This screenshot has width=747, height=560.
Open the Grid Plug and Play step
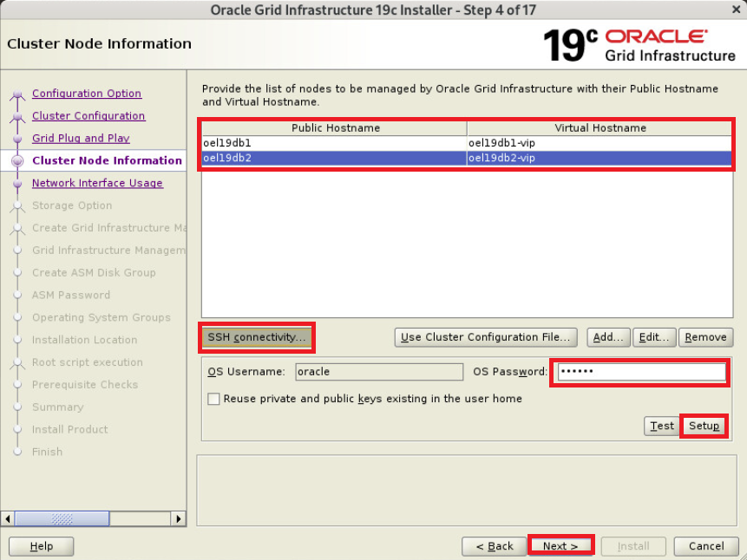[x=81, y=138]
